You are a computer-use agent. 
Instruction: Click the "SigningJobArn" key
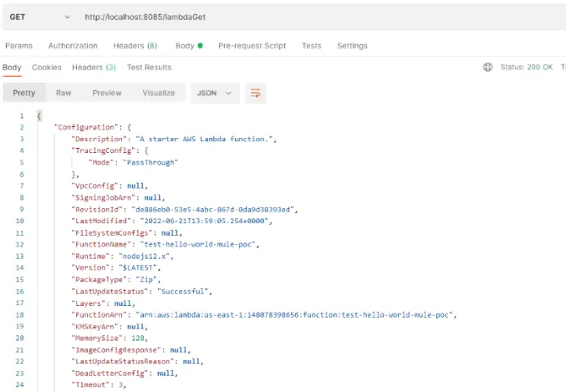pyautogui.click(x=103, y=198)
